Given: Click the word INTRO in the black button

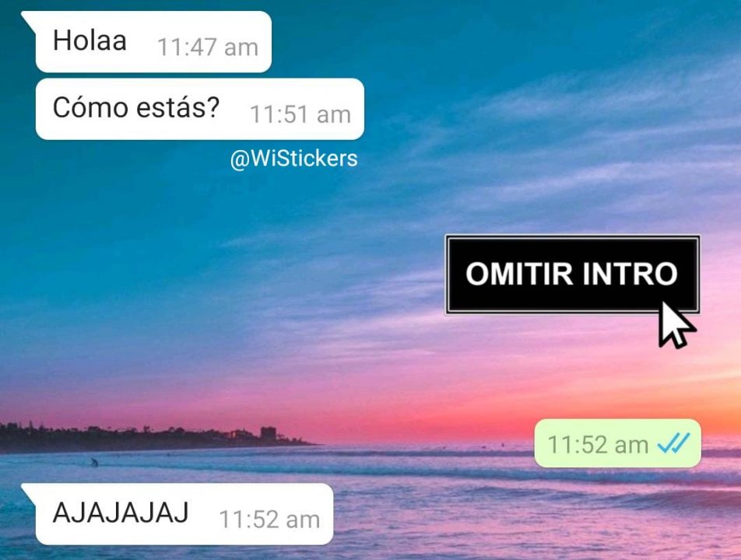Looking at the screenshot, I should pyautogui.click(x=630, y=274).
